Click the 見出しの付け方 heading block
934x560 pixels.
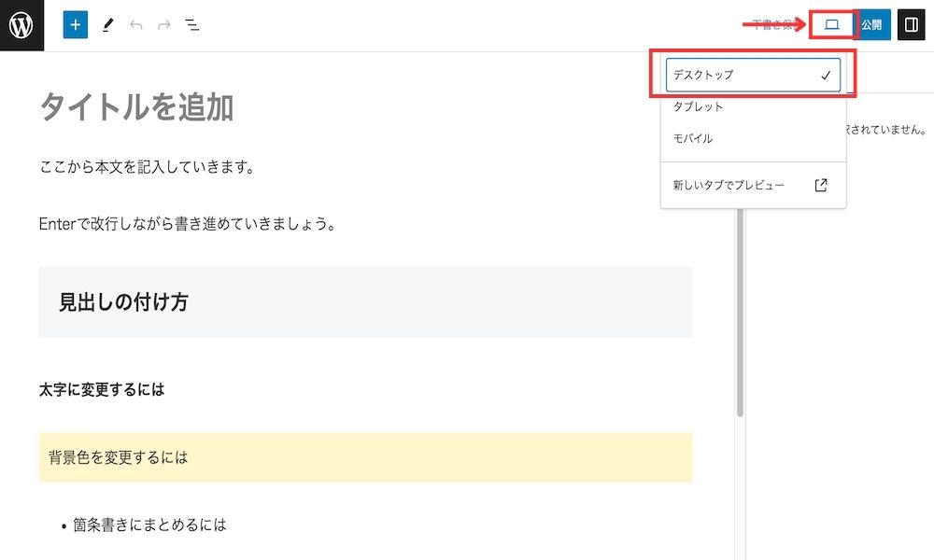[x=366, y=302]
